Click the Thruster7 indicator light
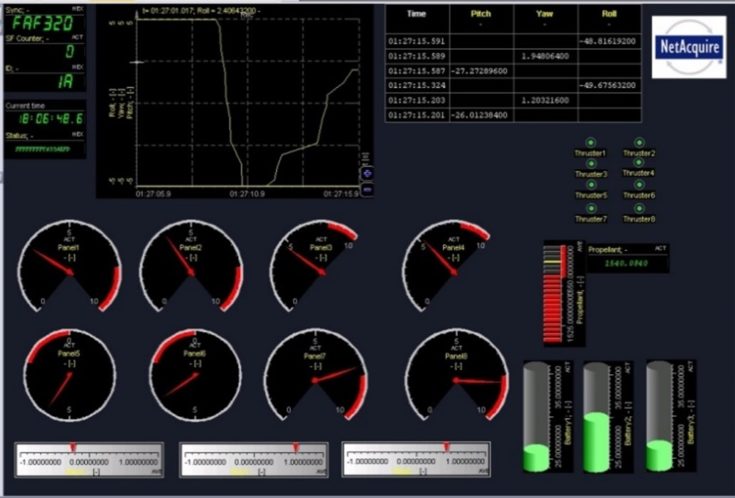This screenshot has height=498, width=735. (591, 208)
